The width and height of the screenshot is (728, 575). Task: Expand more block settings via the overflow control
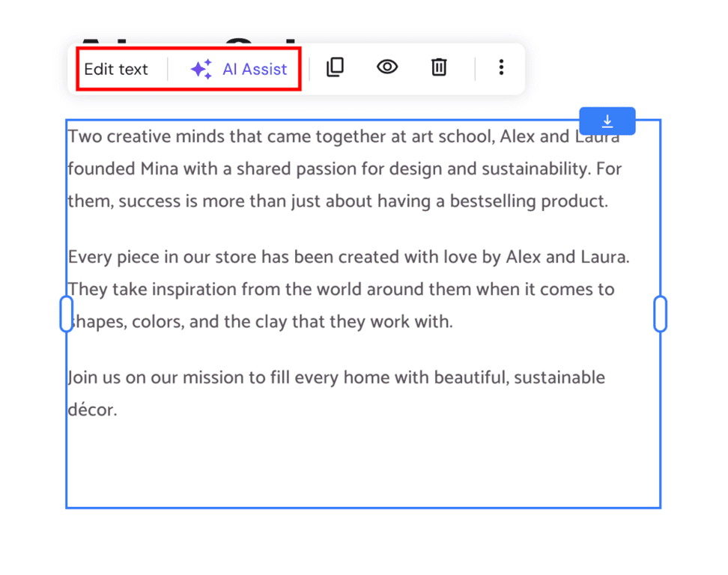(x=500, y=67)
